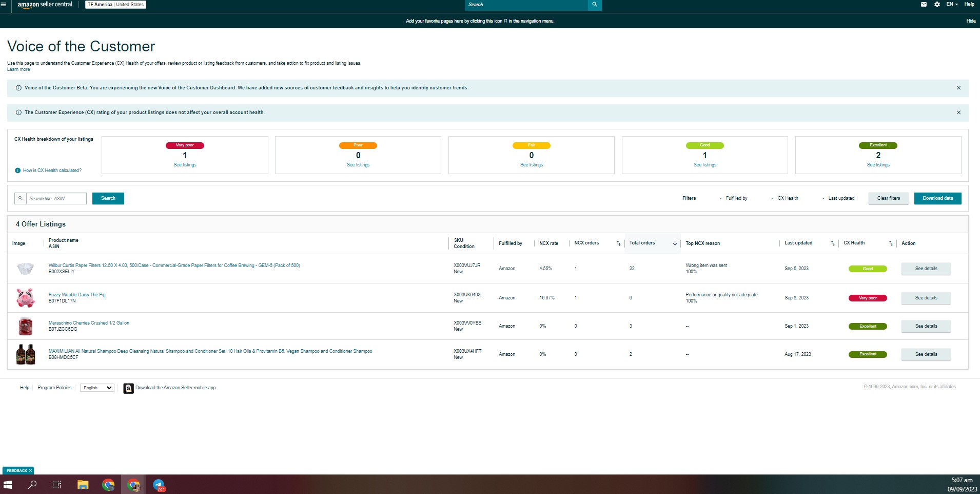The height and width of the screenshot is (494, 980).
Task: See details for MAXIMILIAN shampoo
Action: point(926,354)
